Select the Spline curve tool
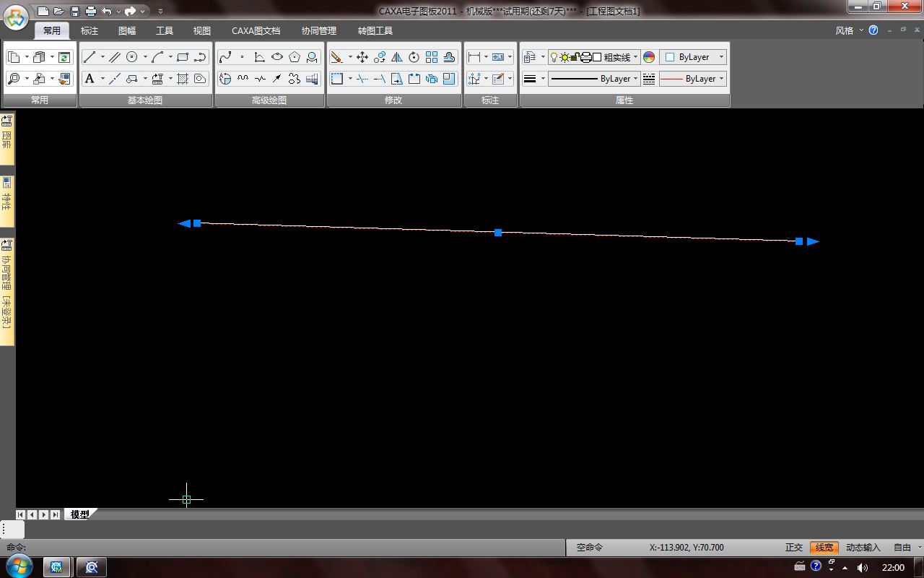 [x=225, y=57]
